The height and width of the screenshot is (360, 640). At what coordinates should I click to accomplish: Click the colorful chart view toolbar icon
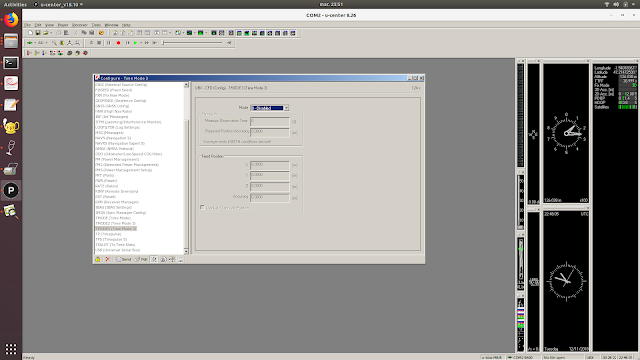[x=178, y=33]
